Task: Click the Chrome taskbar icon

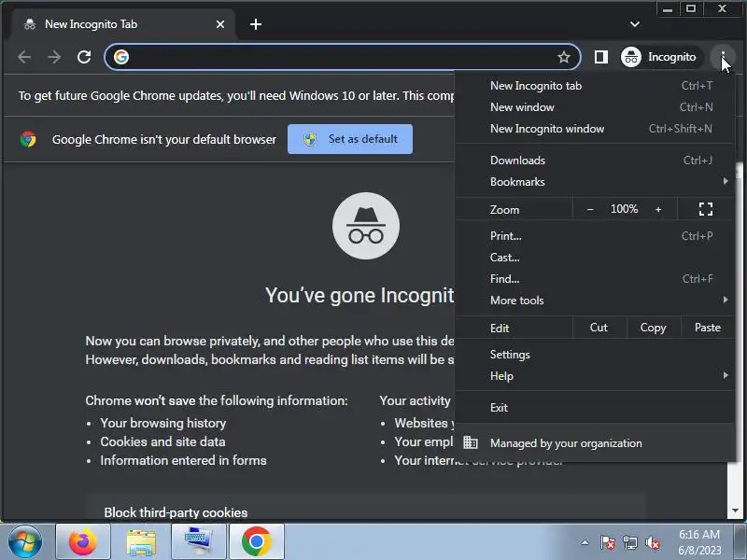Action: coord(256,541)
